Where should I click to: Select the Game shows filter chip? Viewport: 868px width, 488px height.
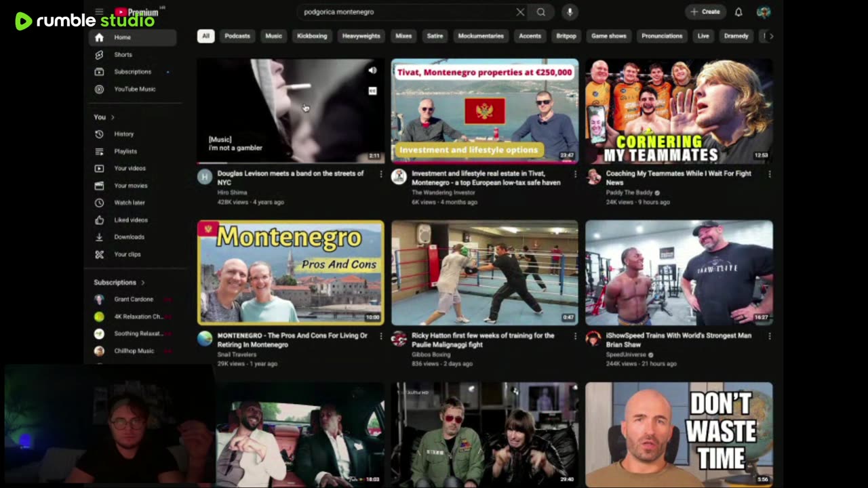pyautogui.click(x=609, y=36)
